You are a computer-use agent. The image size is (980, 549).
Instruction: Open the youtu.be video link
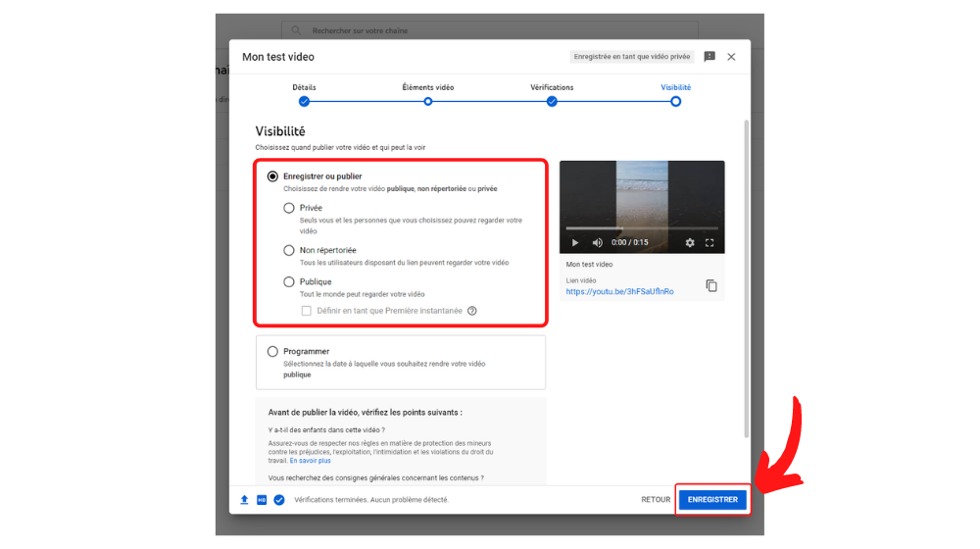(x=620, y=291)
